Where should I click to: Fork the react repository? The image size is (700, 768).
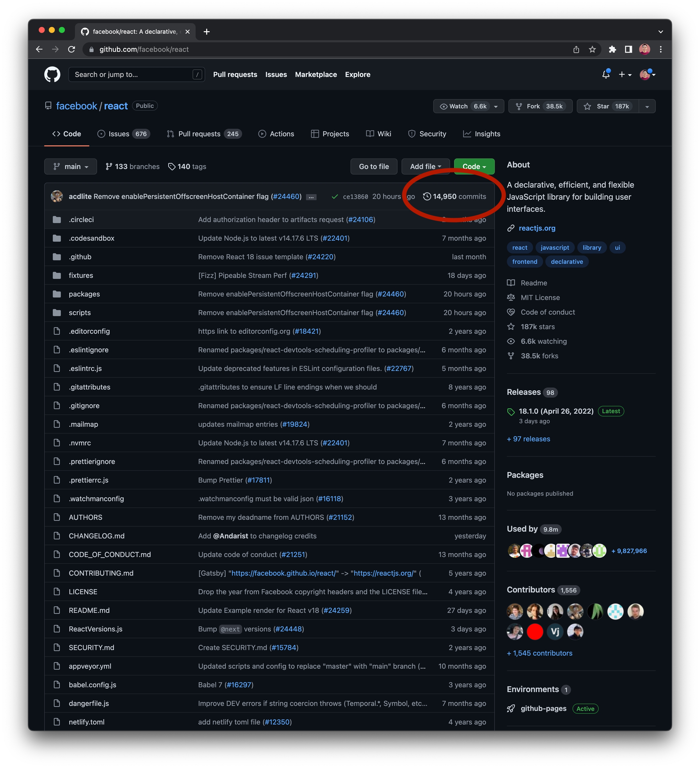540,106
